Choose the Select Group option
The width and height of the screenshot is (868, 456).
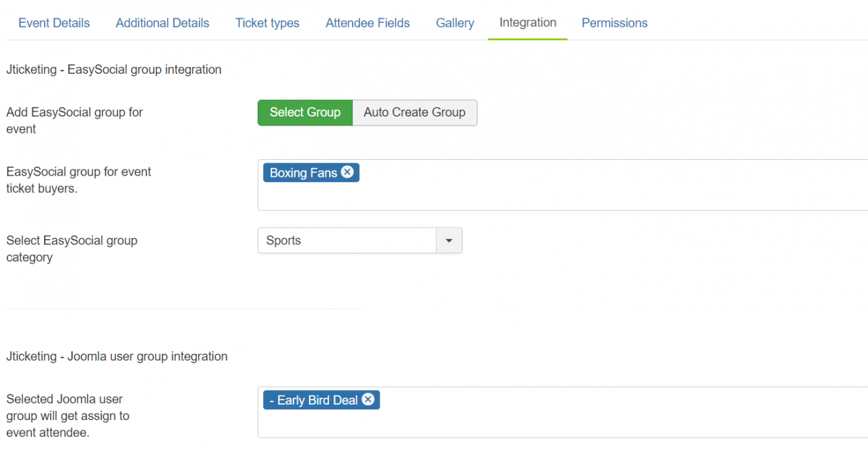[x=305, y=112]
